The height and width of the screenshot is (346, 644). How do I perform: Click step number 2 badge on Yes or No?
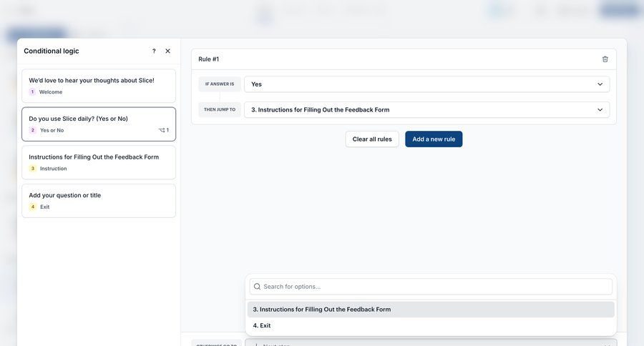click(x=33, y=130)
